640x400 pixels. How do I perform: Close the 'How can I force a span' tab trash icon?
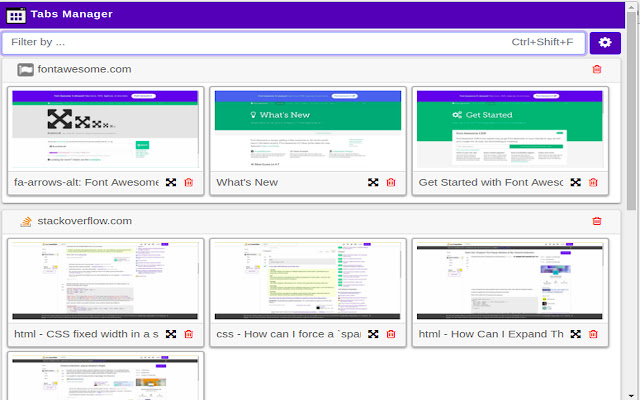point(391,334)
